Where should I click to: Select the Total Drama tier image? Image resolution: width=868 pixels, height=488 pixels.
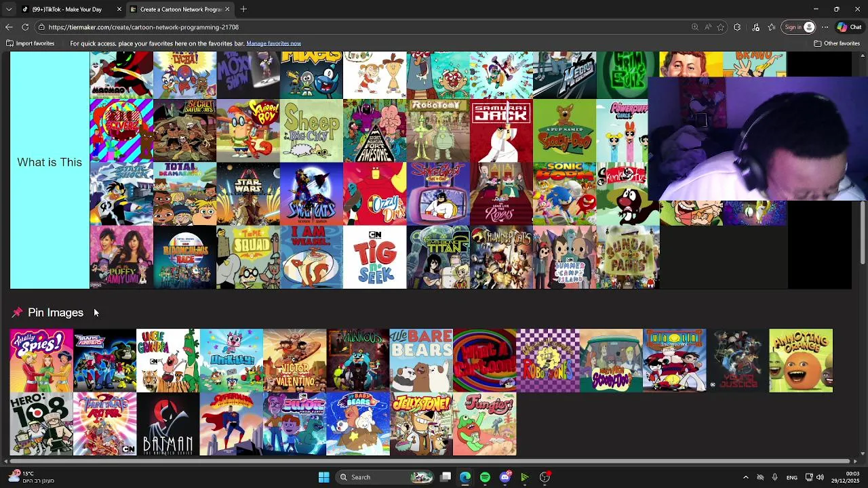pos(184,194)
